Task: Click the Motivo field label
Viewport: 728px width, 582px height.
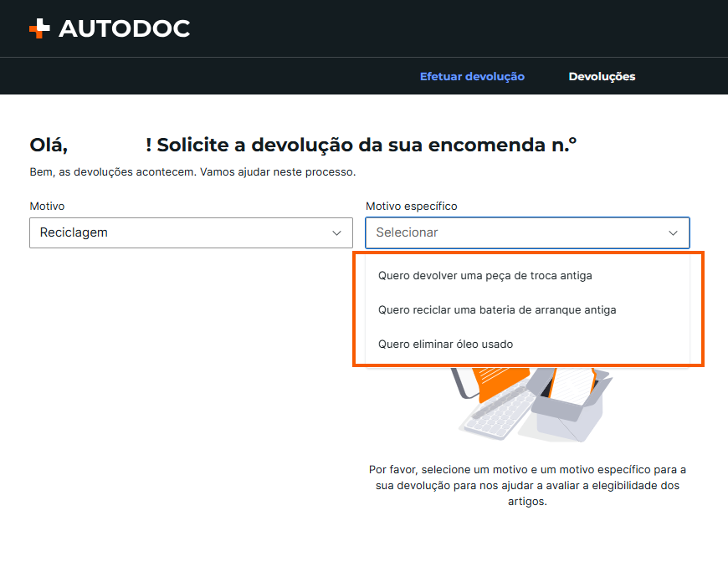Action: pos(47,206)
